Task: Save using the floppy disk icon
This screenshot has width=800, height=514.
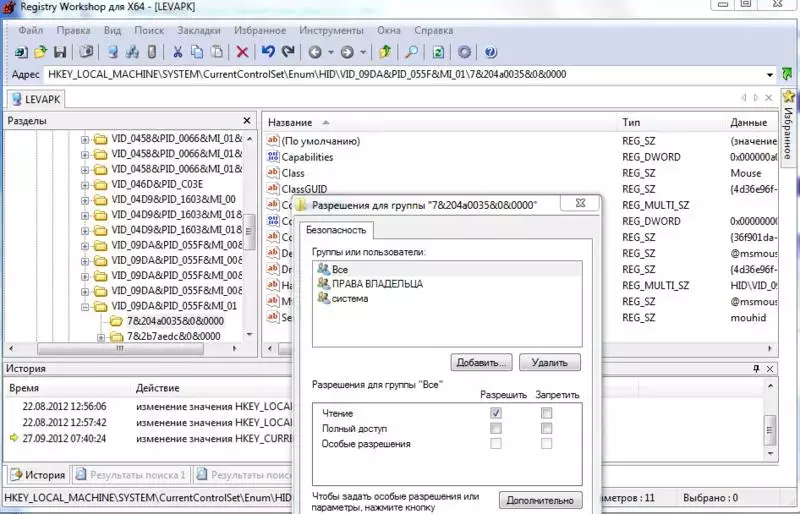Action: (60, 52)
